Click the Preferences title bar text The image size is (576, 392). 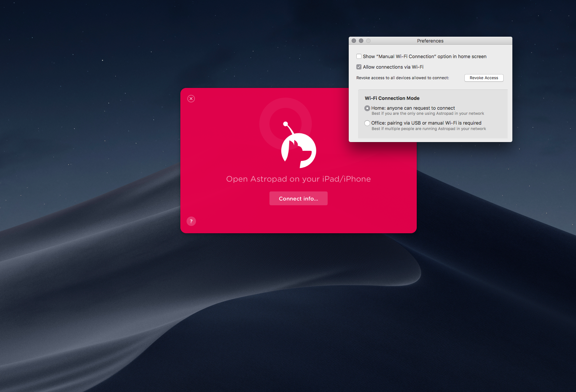coord(430,41)
